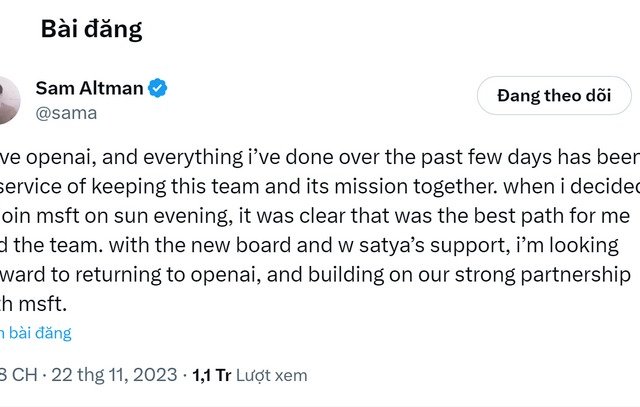Click the bold 1,1 Tr number

(212, 375)
